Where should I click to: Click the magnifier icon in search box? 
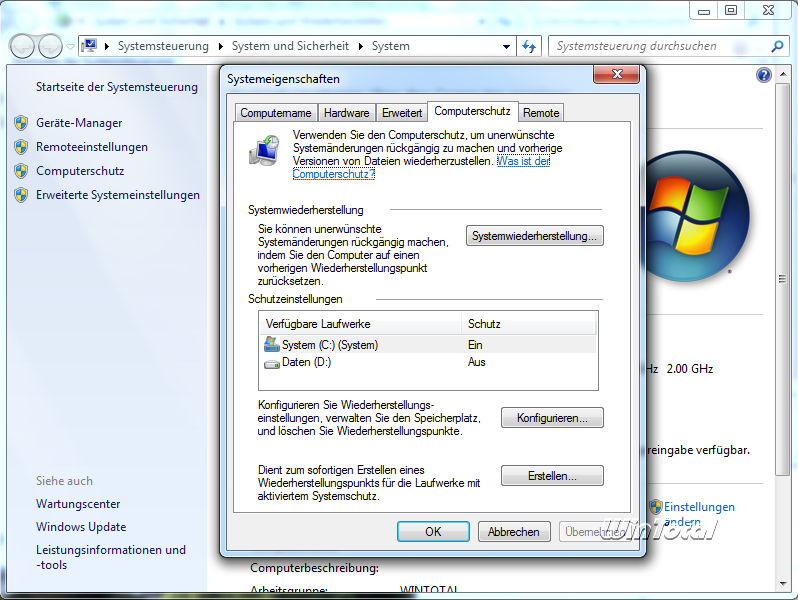[777, 46]
